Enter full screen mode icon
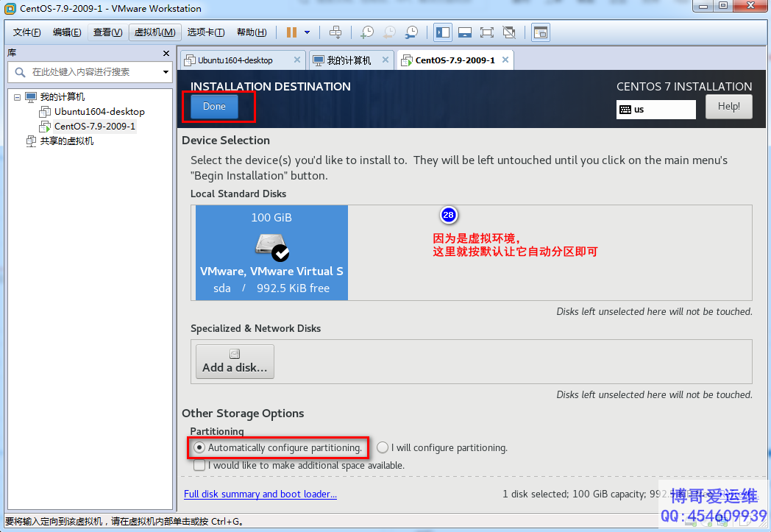The image size is (771, 532). pyautogui.click(x=486, y=32)
